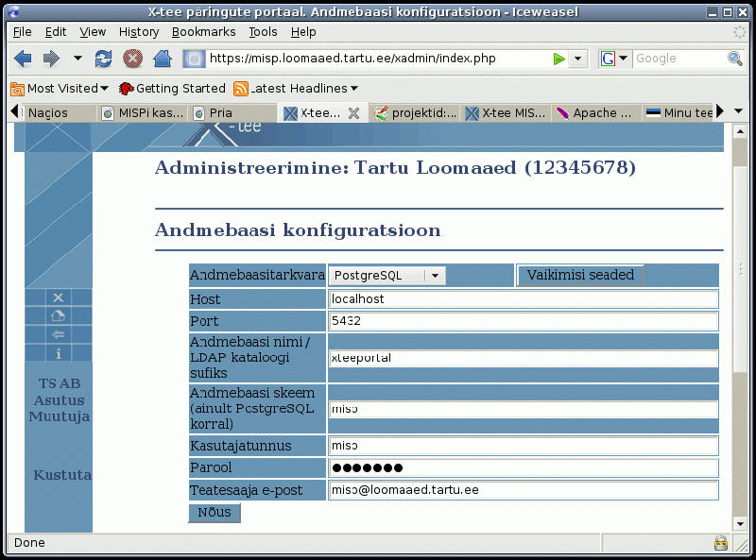This screenshot has width=756, height=560.
Task: Click the info 'i' icon in sidebar
Action: click(x=59, y=353)
